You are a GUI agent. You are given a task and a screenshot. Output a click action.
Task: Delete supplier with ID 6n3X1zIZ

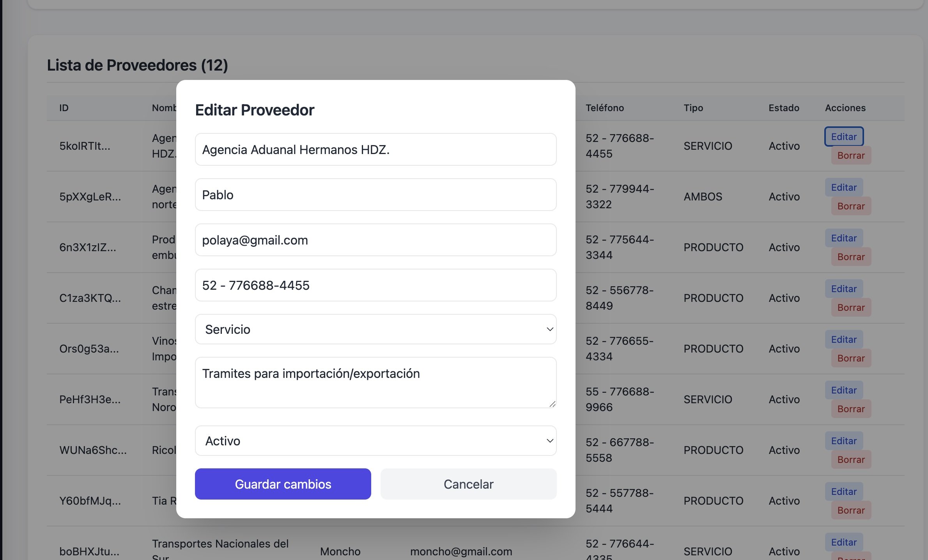pyautogui.click(x=851, y=257)
